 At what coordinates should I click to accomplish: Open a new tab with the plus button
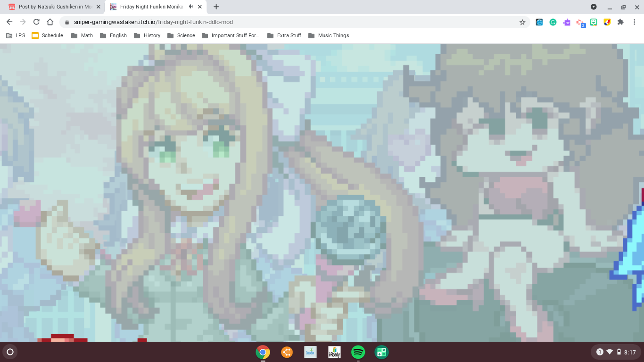(216, 7)
